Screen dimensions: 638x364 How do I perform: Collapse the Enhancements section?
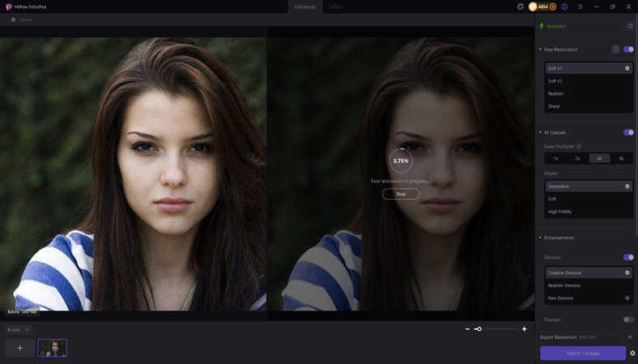point(540,238)
